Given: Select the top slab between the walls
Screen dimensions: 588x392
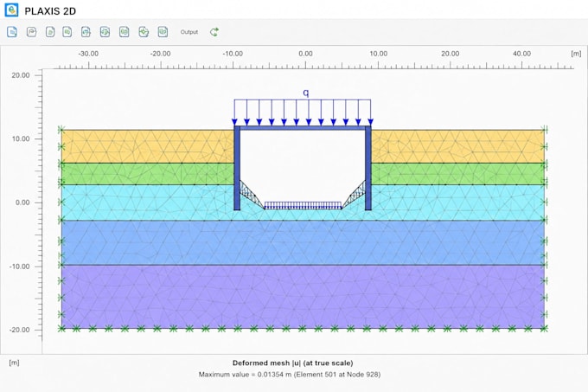Looking at the screenshot, I should pos(303,128).
